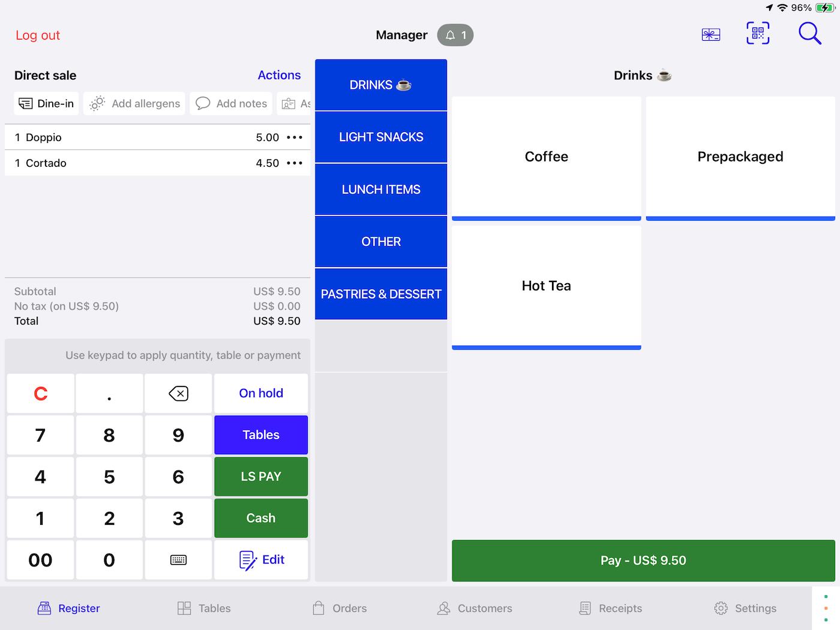Open options menu for the Cortado item
The height and width of the screenshot is (630, 840).
pyautogui.click(x=295, y=163)
